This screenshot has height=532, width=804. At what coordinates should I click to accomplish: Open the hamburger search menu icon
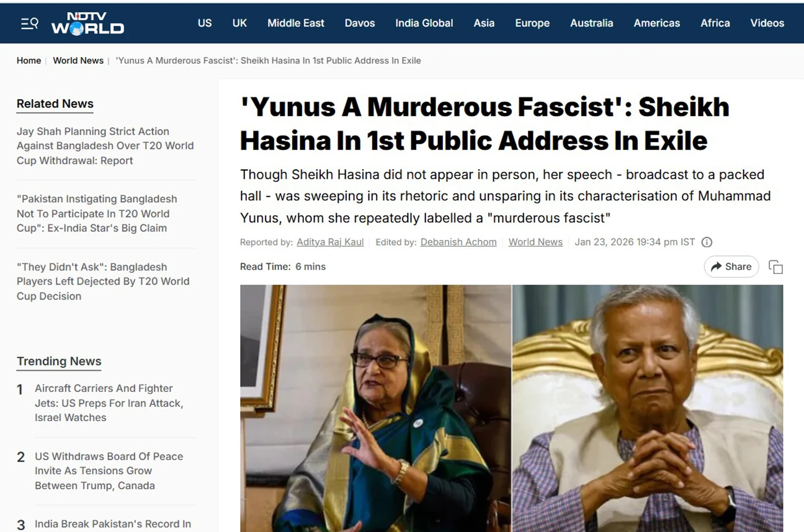[x=29, y=24]
